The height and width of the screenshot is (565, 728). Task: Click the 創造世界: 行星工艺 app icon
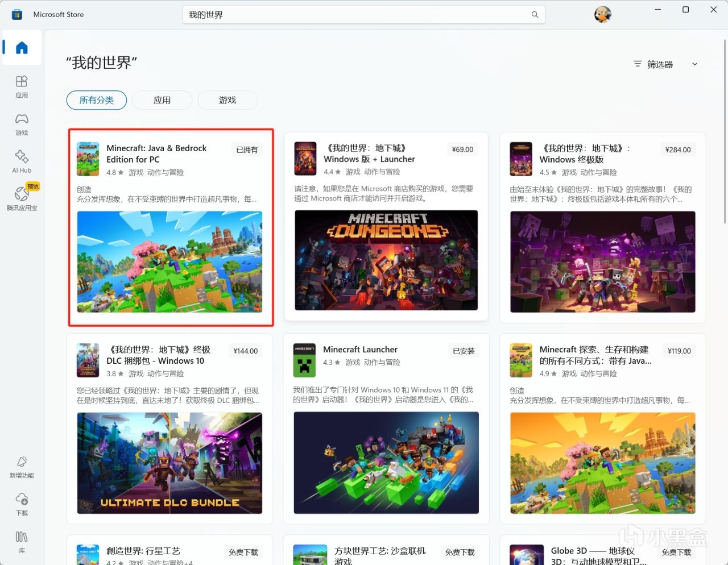(88, 555)
